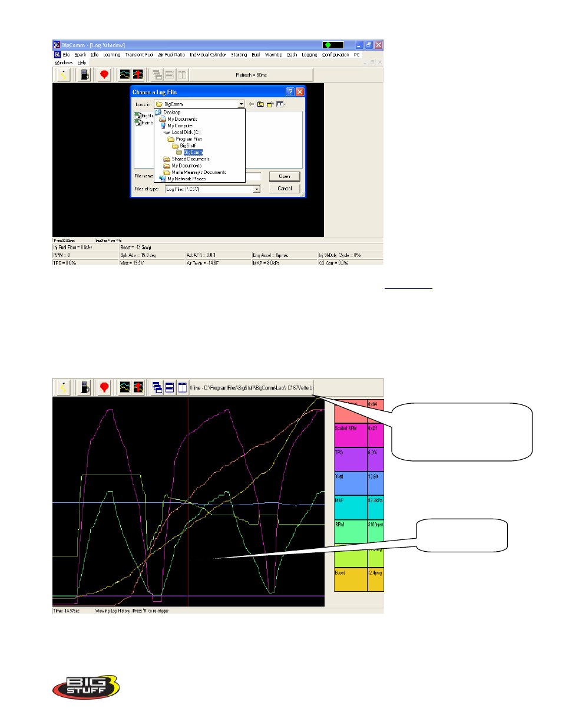This screenshot has height=728, width=562.
Task: Click the lightning bolt icon in log history toolbar
Action: [62, 387]
